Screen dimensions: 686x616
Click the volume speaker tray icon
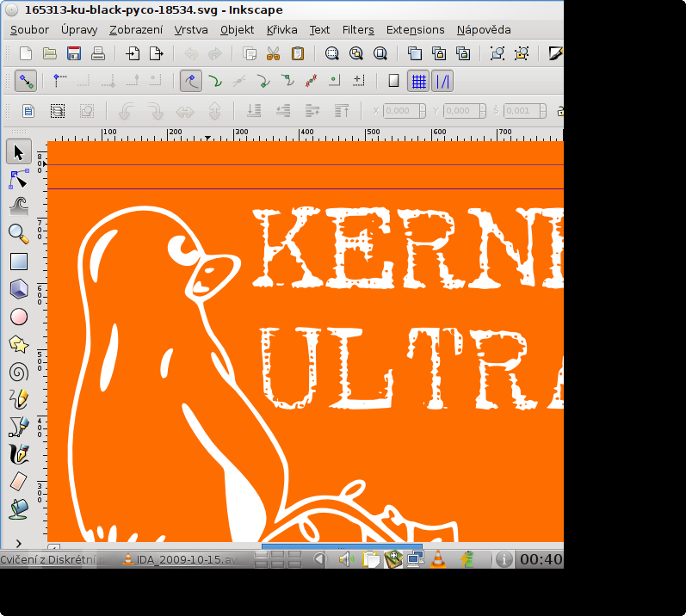coord(347,559)
